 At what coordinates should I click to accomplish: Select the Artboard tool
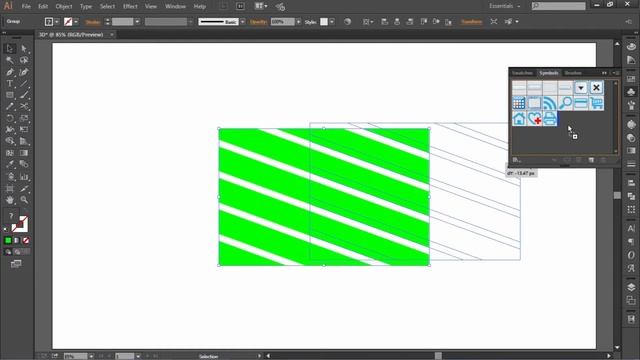[10, 189]
